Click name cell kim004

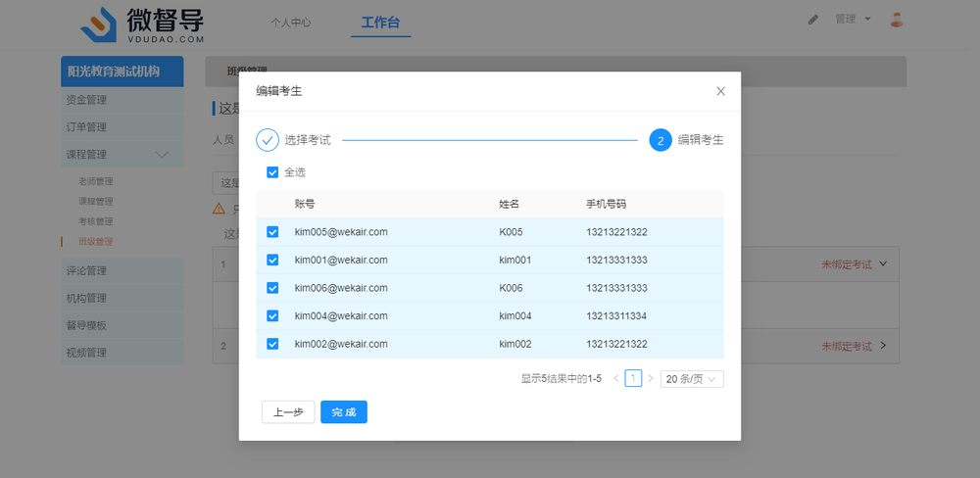(515, 316)
